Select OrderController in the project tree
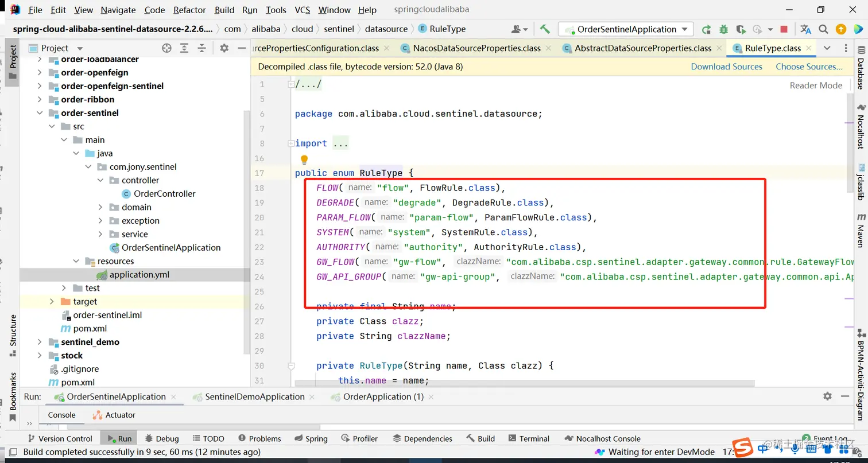 pyautogui.click(x=164, y=193)
